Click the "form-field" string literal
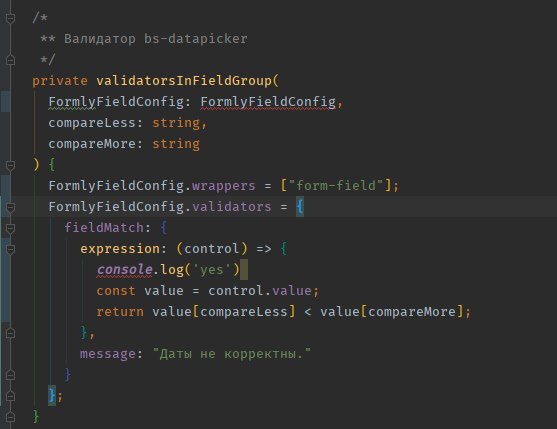557x429 pixels. [336, 186]
